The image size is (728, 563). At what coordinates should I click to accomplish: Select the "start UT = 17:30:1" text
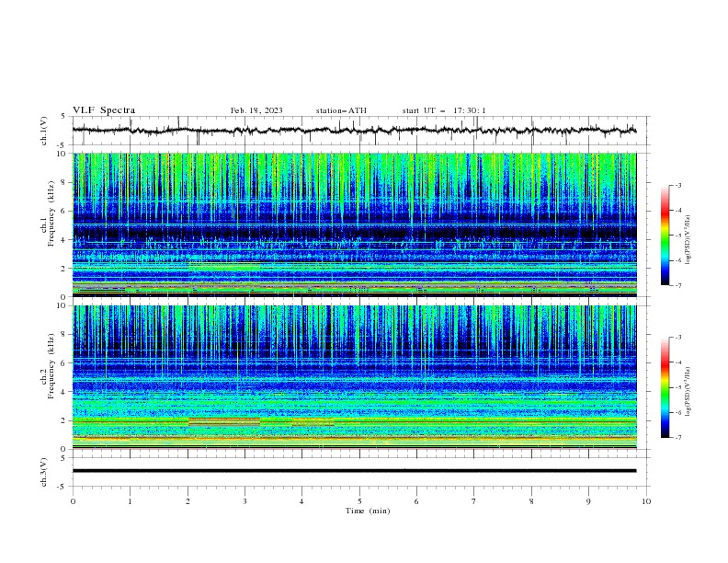444,110
